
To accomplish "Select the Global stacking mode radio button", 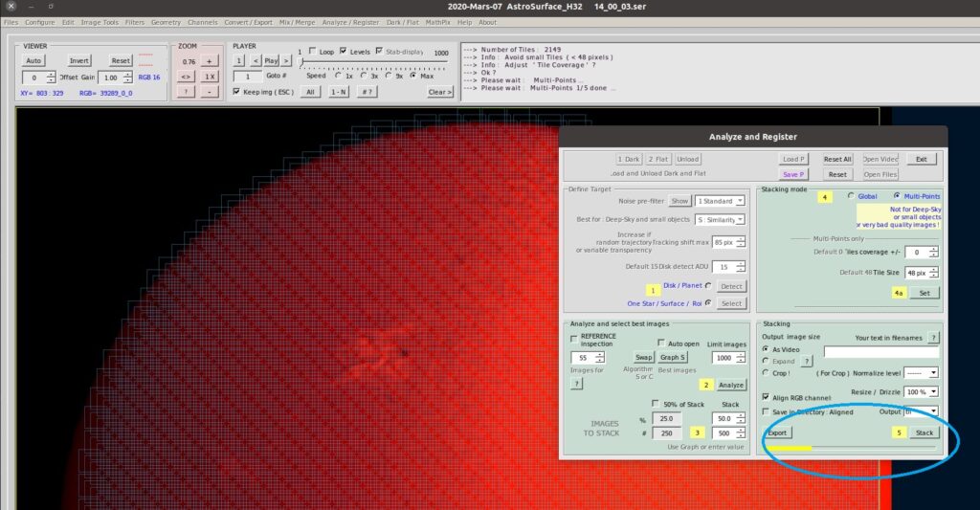I will click(x=849, y=196).
